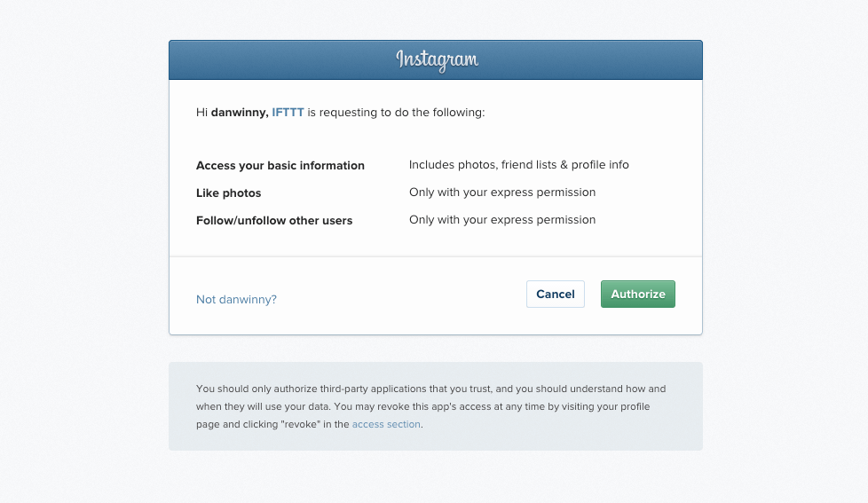The image size is (868, 503).
Task: Click the "visiting your profile" phrase in the notice
Action: [x=605, y=406]
